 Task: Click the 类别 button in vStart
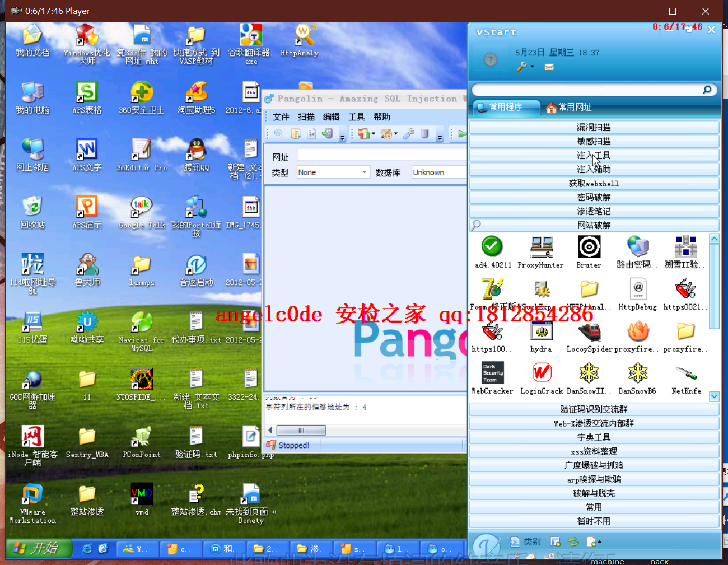pos(526,541)
